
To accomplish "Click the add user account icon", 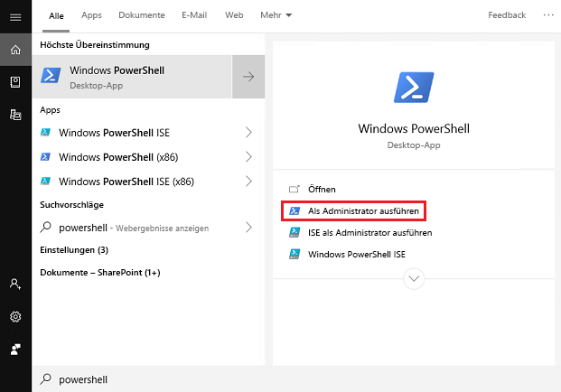I will point(15,284).
